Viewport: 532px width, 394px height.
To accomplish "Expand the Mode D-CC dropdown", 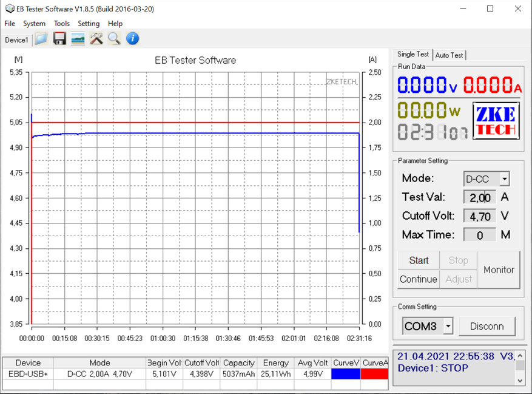I will pos(505,178).
